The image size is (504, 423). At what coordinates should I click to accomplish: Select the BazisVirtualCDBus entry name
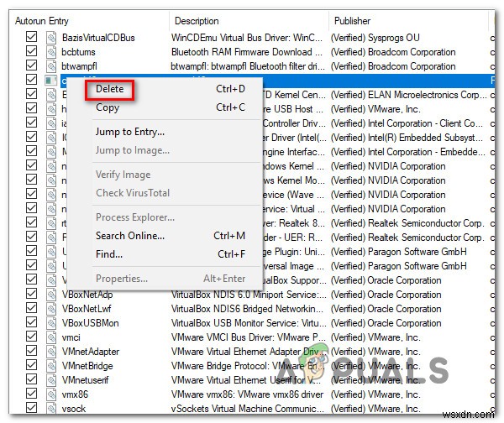pyautogui.click(x=98, y=38)
